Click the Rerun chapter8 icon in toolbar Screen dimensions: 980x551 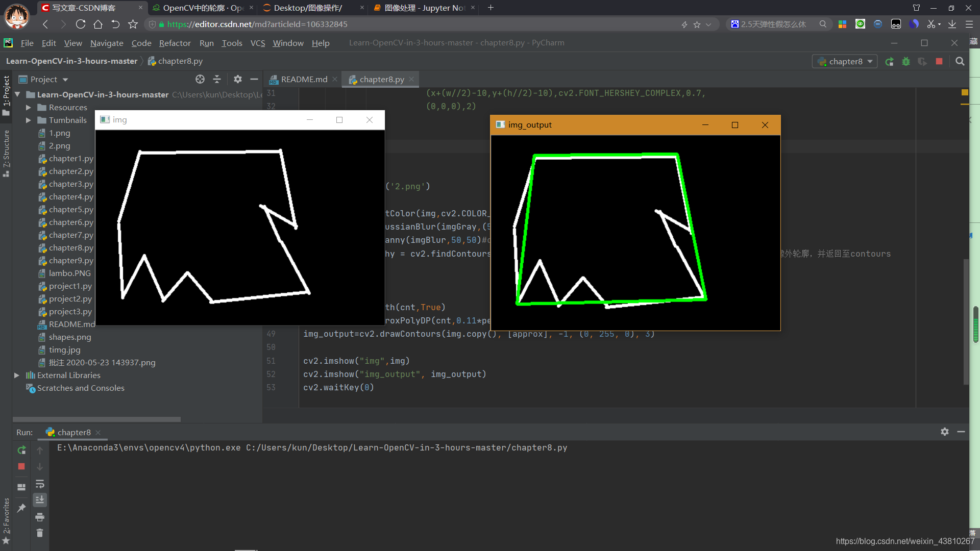tap(889, 62)
